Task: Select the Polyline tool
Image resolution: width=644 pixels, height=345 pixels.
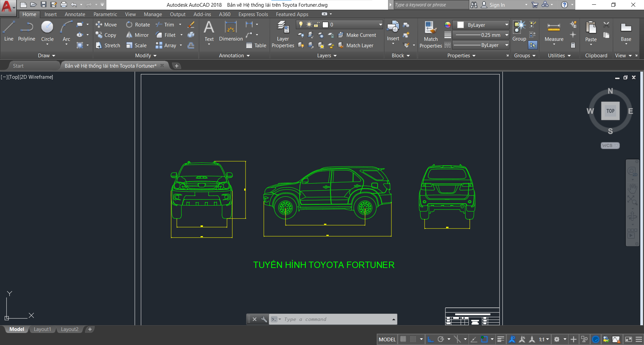Action: coord(26,31)
